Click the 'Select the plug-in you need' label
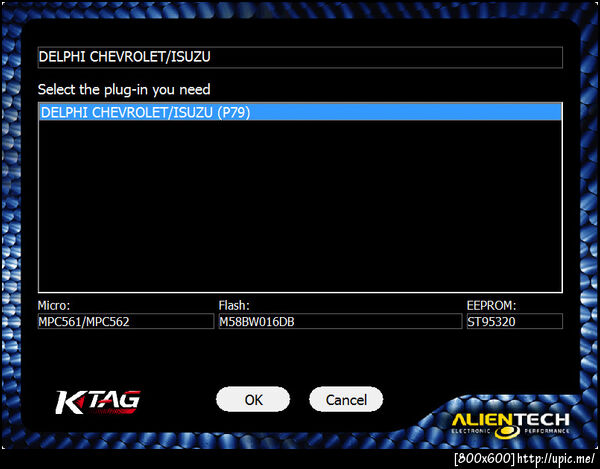 tap(124, 90)
